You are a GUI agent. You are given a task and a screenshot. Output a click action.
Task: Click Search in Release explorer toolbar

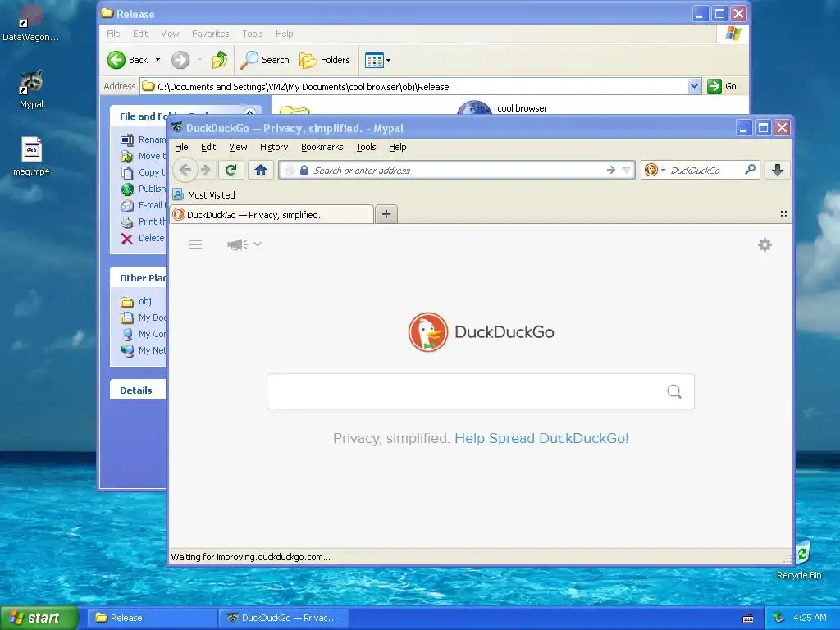point(265,60)
